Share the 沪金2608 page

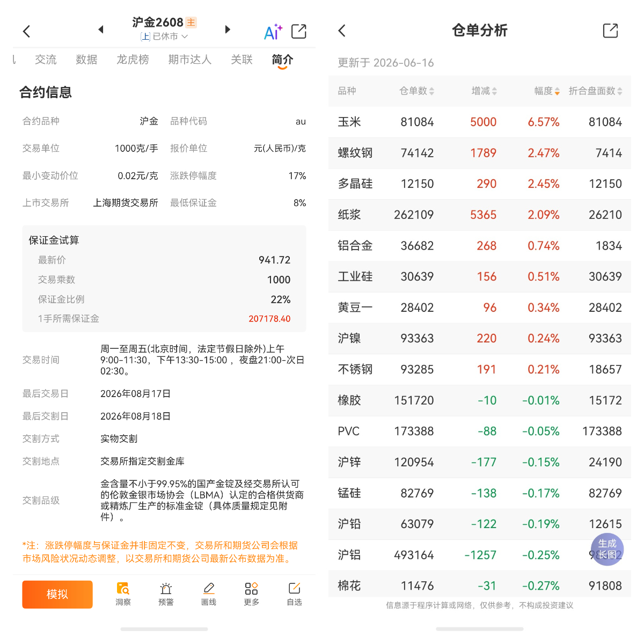(299, 32)
